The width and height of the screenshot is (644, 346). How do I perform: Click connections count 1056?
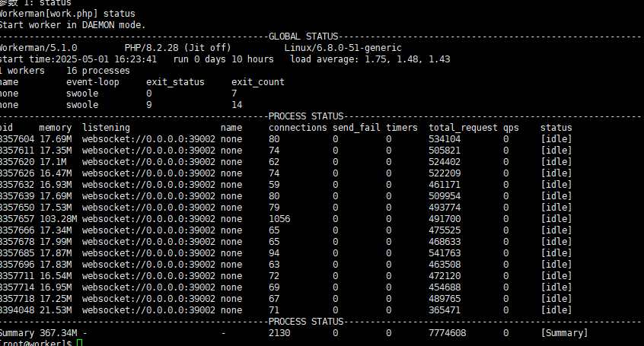(x=279, y=219)
